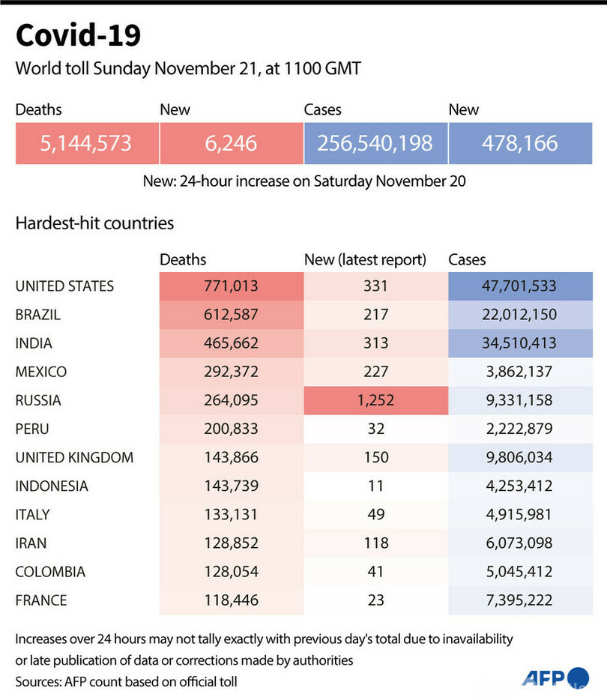Click the Covid-19 title

point(78,35)
